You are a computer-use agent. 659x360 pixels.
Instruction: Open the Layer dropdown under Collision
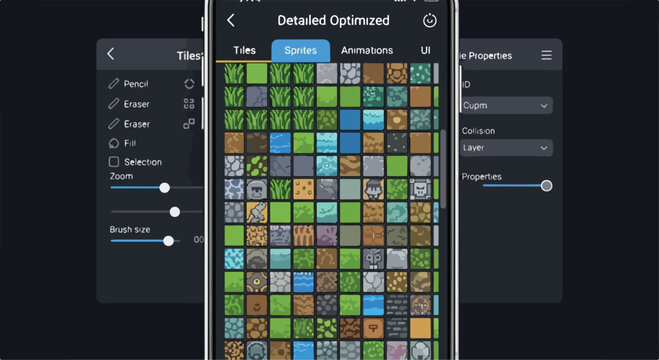click(x=506, y=148)
